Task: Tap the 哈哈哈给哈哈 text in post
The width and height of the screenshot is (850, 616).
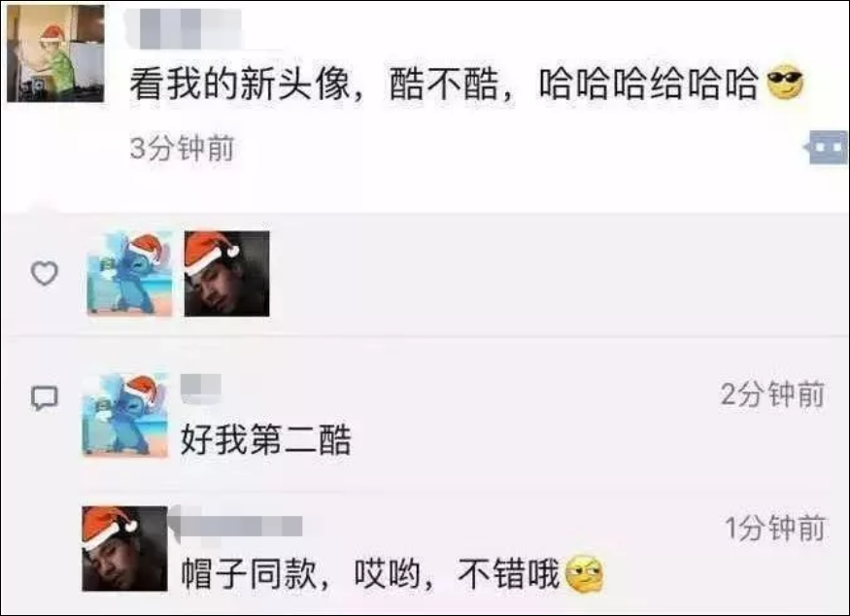Action: tap(649, 85)
